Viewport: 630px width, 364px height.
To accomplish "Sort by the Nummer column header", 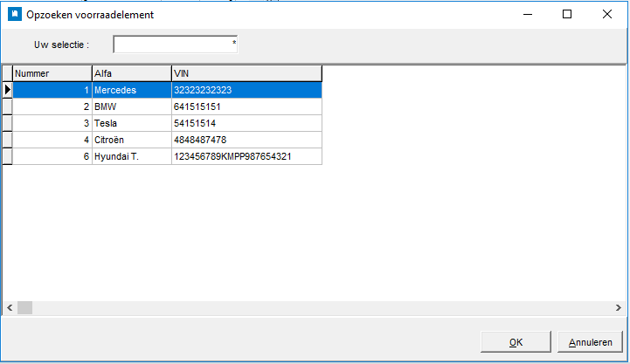I will pyautogui.click(x=52, y=73).
